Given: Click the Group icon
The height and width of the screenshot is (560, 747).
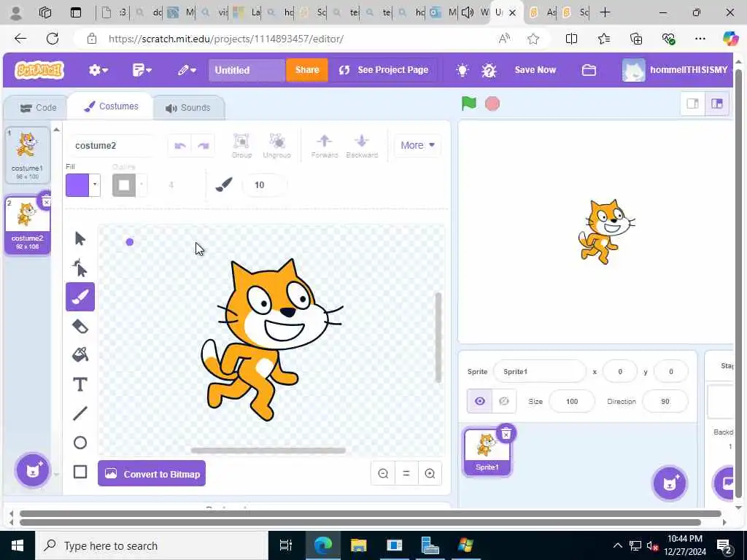Looking at the screenshot, I should coord(241,146).
